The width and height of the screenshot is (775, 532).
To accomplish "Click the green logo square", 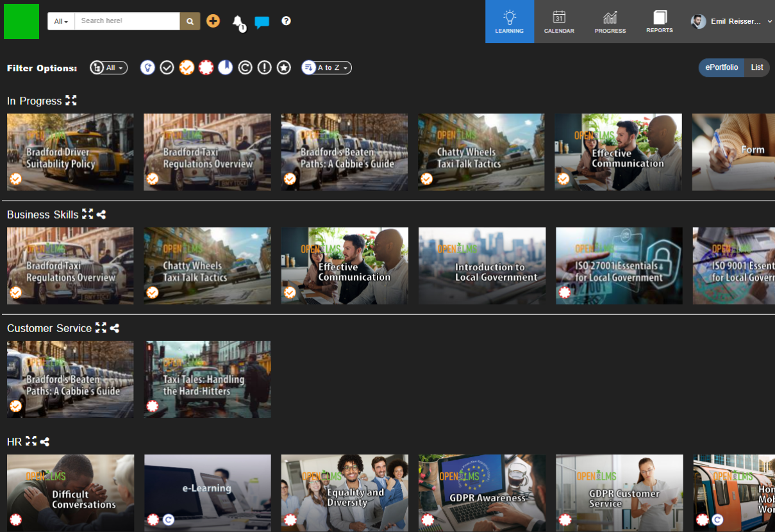I will 21,21.
